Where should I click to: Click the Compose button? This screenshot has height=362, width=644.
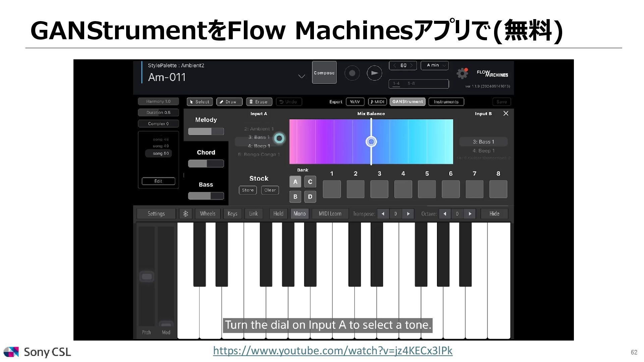[324, 72]
